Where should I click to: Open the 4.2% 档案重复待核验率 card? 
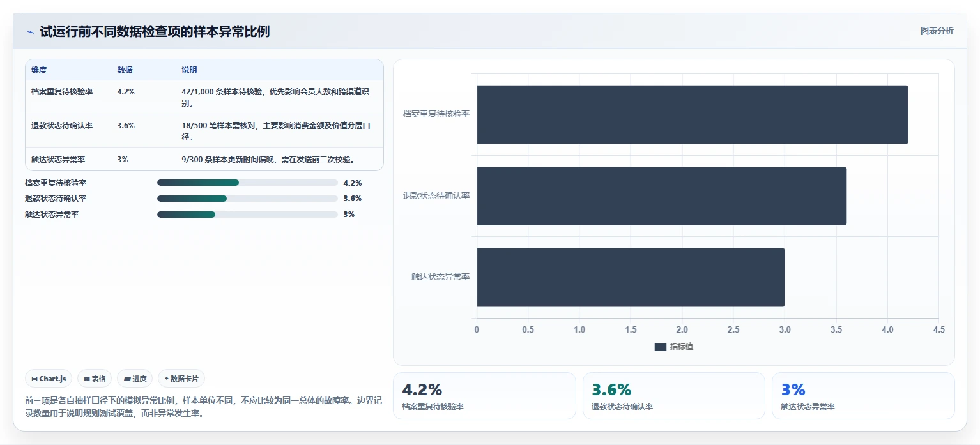coord(484,396)
